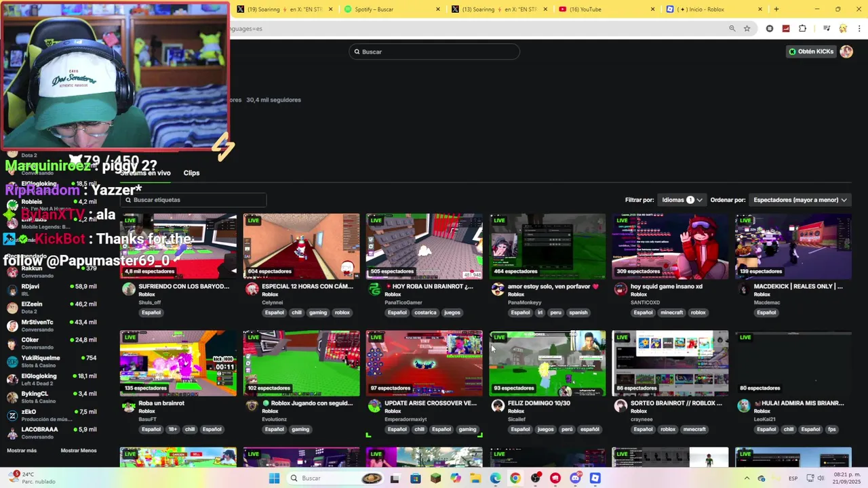Open Roblox from the taskbar
The image size is (868, 488).
click(595, 479)
